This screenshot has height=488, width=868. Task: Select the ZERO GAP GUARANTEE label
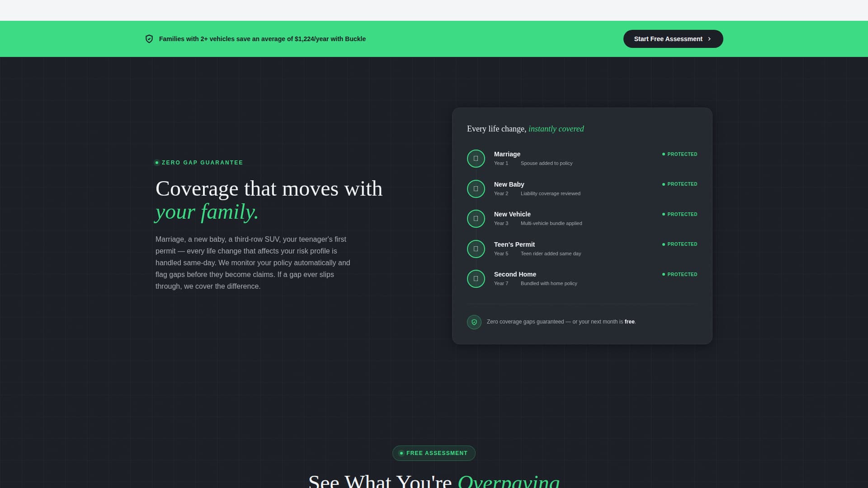[x=202, y=162]
